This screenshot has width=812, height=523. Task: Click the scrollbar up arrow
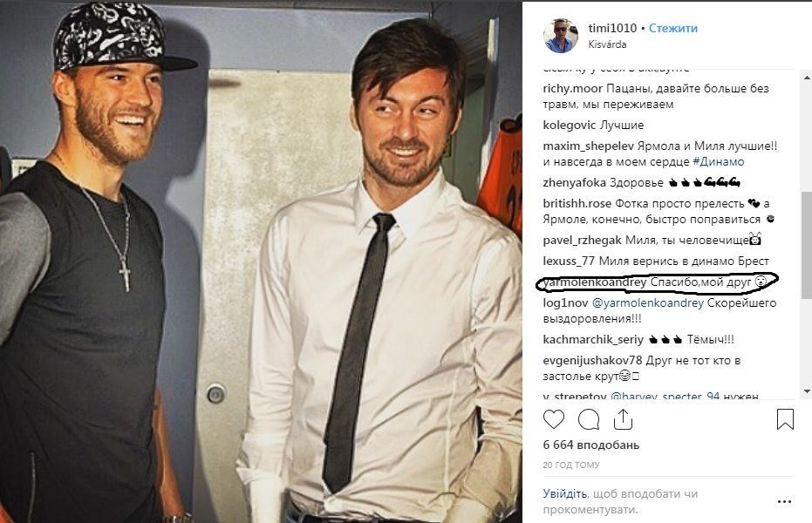coord(807,78)
